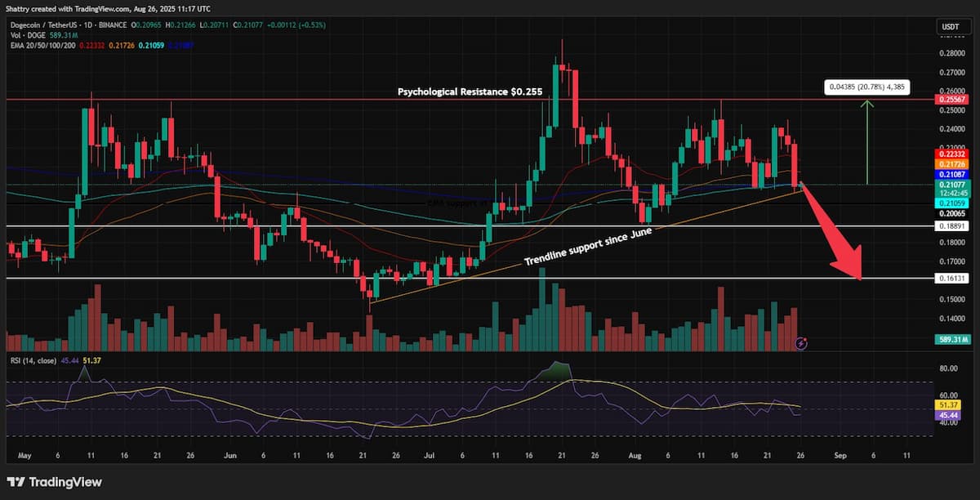Select the Psychological Resistance $0.255 label
This screenshot has width=980, height=500.
coord(470,92)
